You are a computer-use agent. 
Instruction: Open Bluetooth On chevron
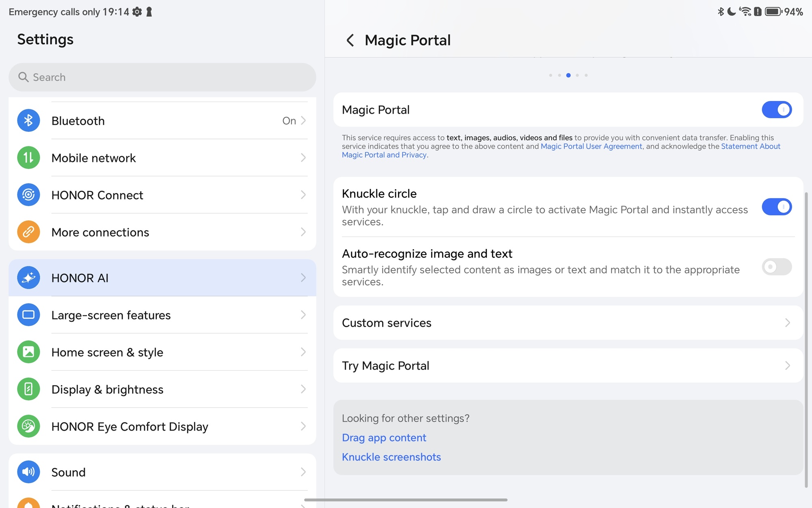303,121
